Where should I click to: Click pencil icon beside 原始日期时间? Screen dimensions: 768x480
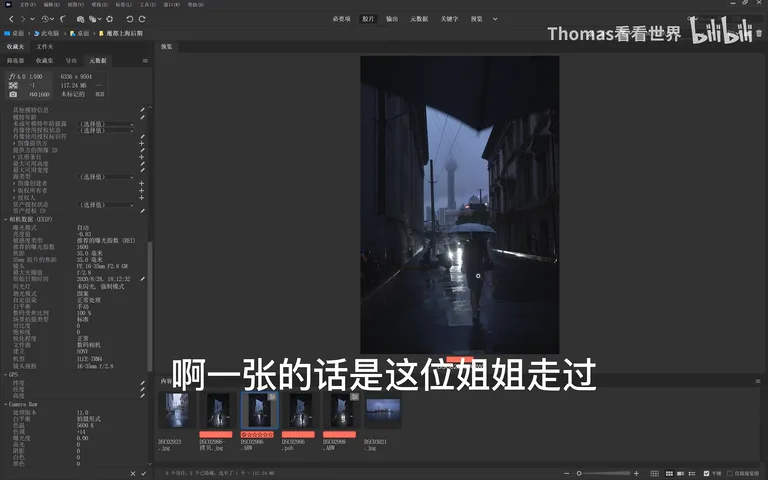(143, 279)
